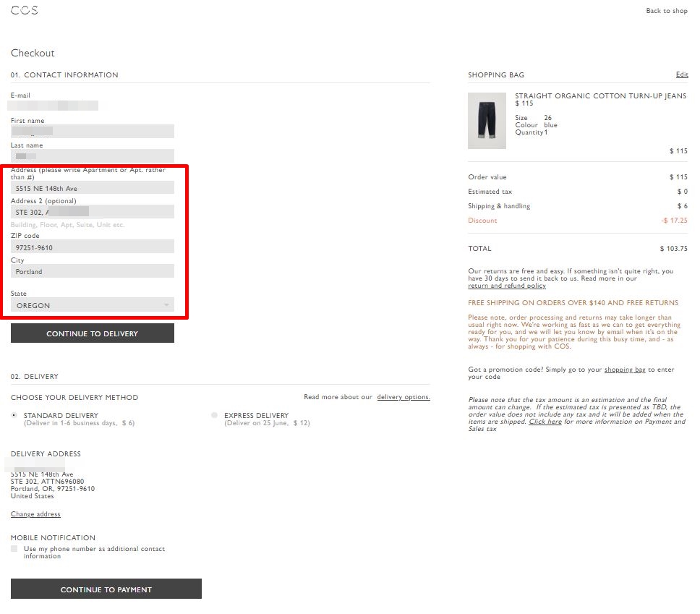The height and width of the screenshot is (614, 700).
Task: Continue to payment
Action: click(106, 589)
